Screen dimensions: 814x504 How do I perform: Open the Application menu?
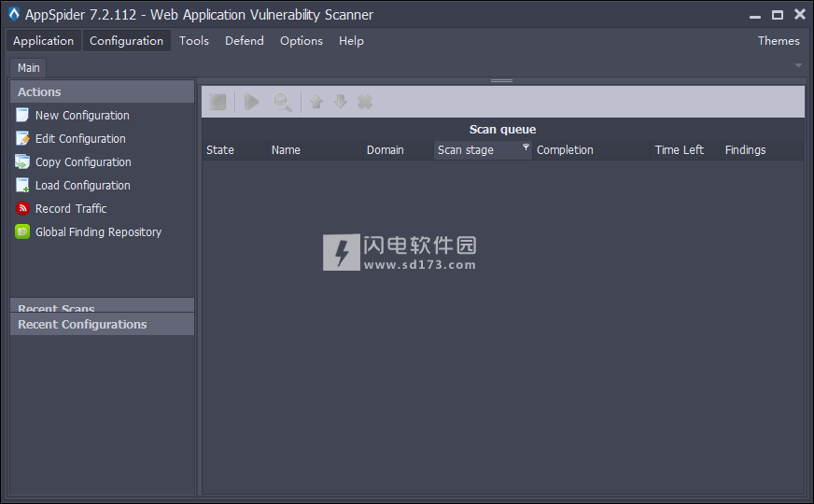tap(44, 40)
